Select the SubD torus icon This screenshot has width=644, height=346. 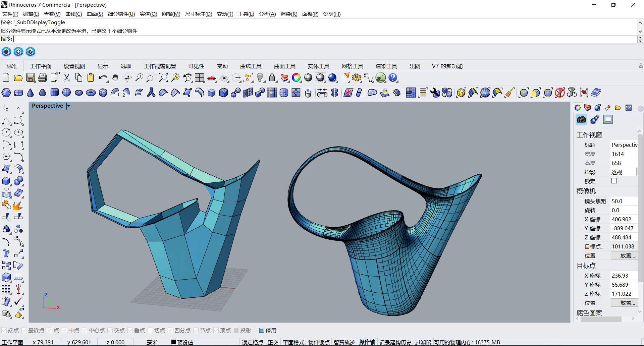point(91,93)
